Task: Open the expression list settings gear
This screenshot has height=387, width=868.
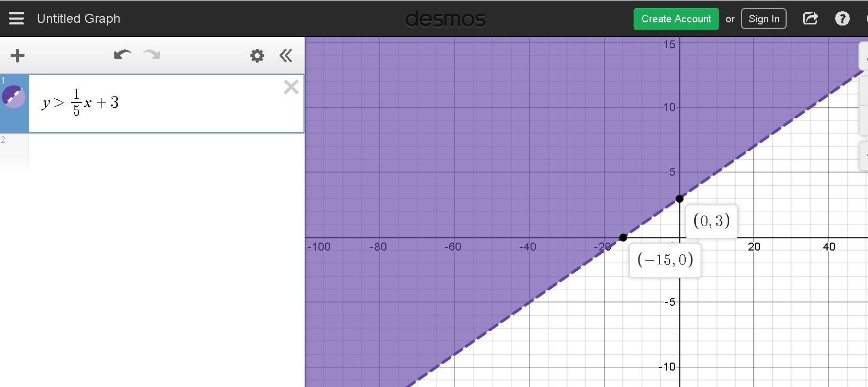Action: click(x=257, y=55)
